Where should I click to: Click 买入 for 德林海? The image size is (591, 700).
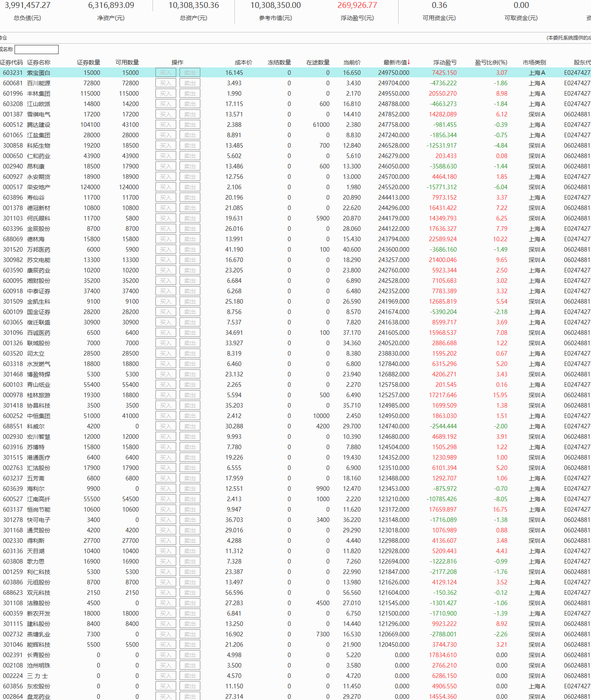click(166, 239)
